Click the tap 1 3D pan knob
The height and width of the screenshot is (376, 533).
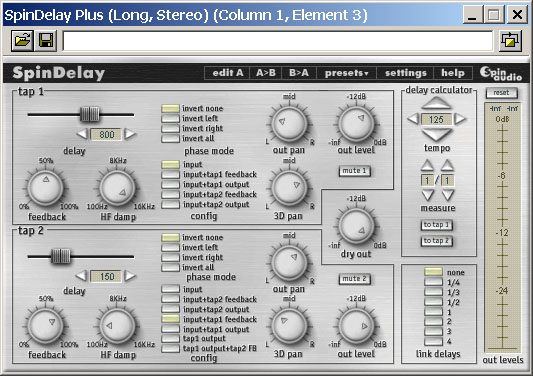[x=289, y=188]
